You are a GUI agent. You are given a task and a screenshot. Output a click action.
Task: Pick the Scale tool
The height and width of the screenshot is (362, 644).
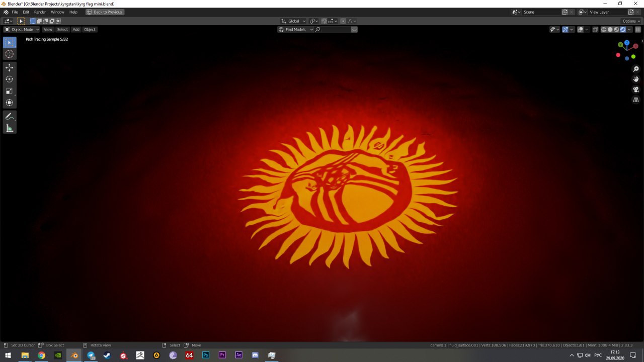tap(10, 90)
